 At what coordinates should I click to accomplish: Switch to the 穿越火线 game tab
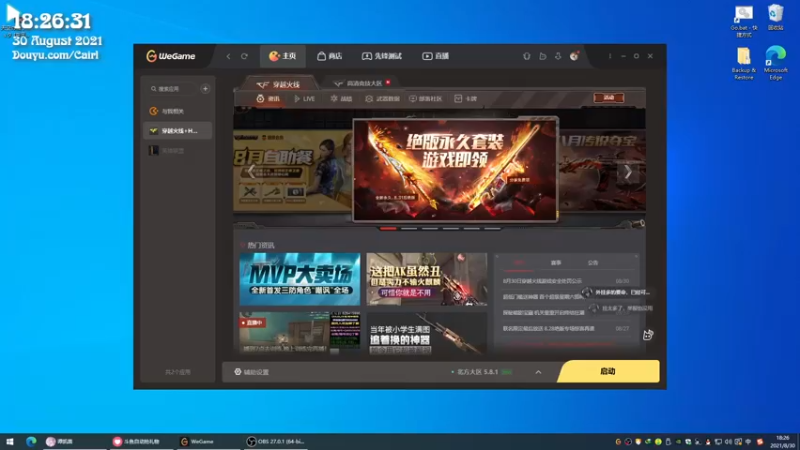[279, 84]
